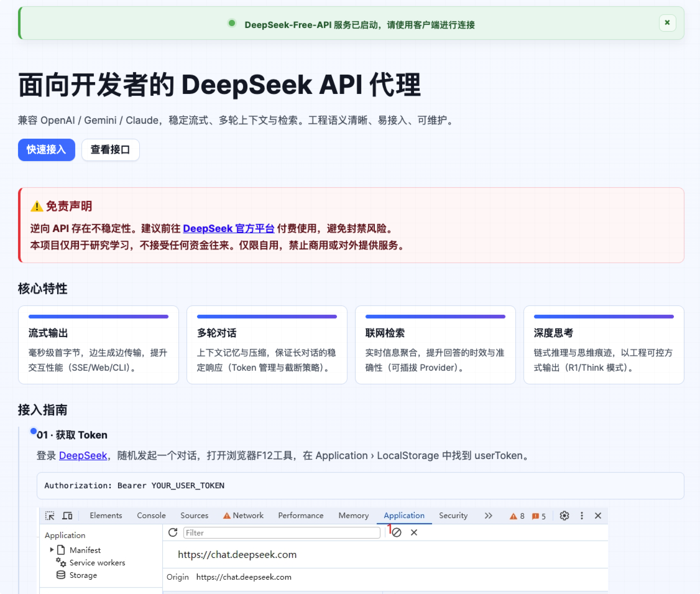Viewport: 700px width, 594px height.
Task: Click the 快速接入 button
Action: (x=47, y=150)
